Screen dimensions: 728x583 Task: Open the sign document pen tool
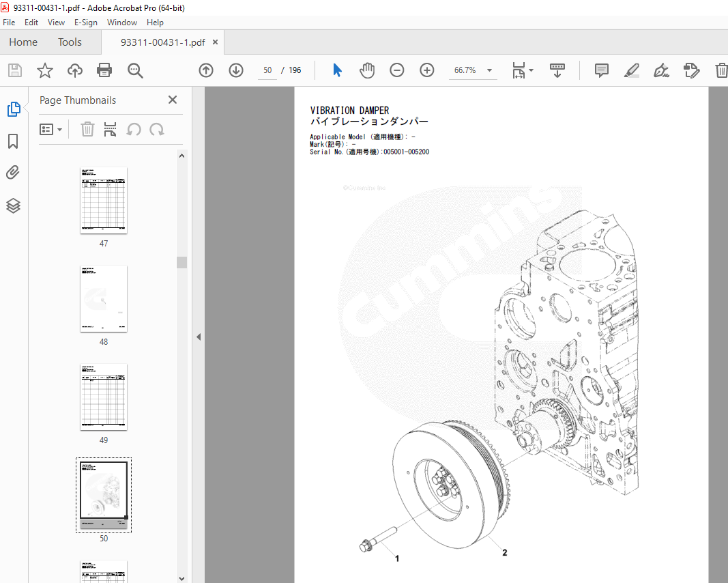661,70
